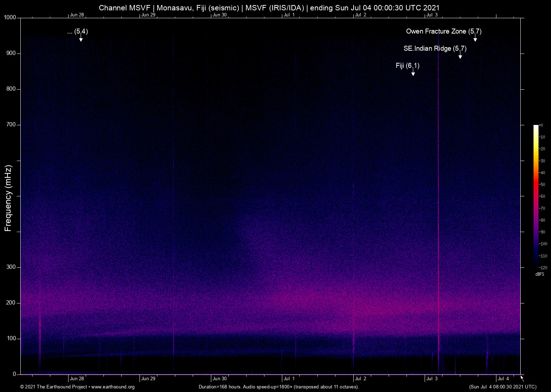Click the arrow marker under '... (5.4)'
This screenshot has height=392, width=551.
tap(81, 39)
